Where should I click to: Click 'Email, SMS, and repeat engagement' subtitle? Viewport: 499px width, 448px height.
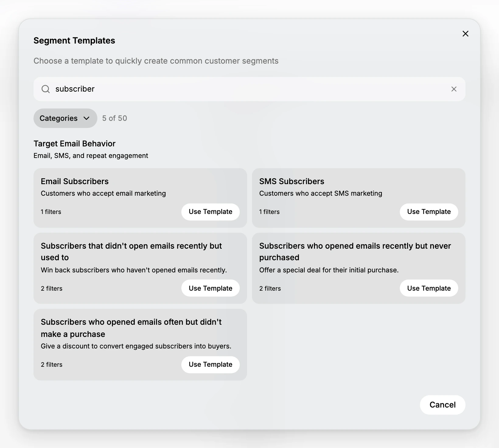point(91,156)
